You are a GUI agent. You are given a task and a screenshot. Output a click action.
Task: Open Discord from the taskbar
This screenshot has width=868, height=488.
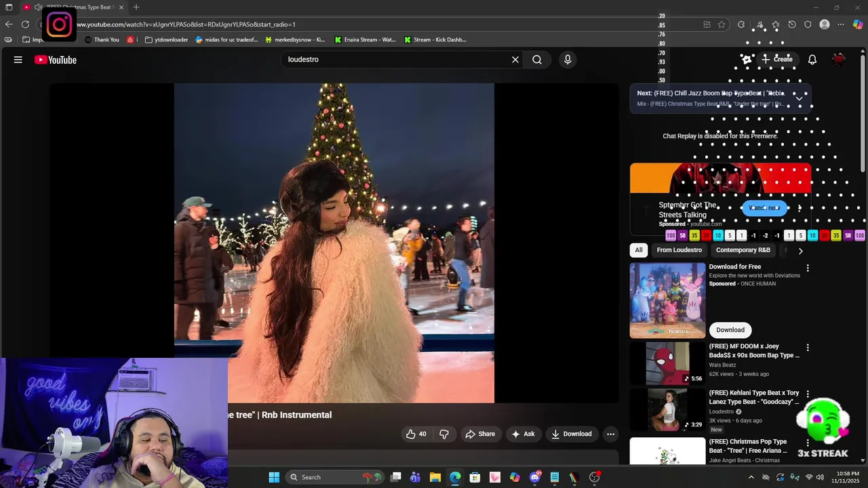pos(535,477)
